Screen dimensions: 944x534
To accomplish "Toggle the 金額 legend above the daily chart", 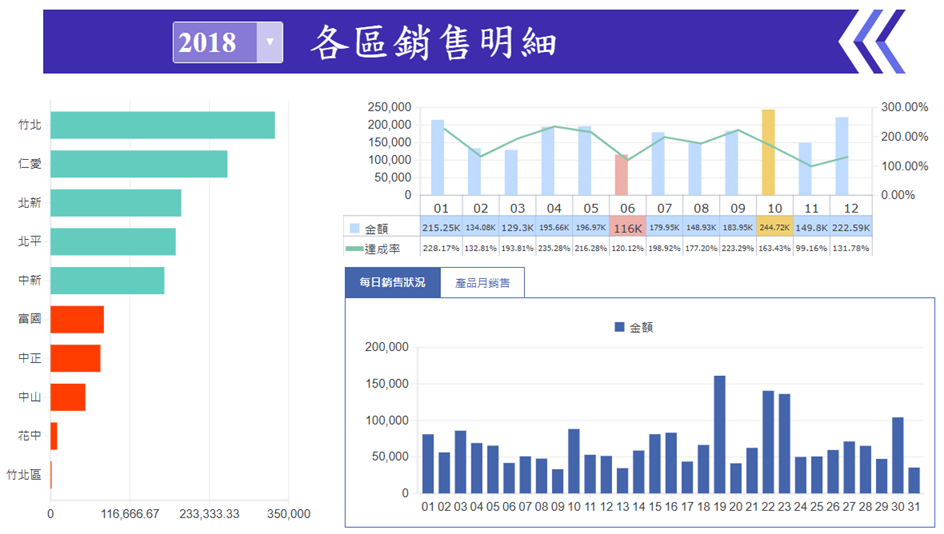I will click(633, 327).
